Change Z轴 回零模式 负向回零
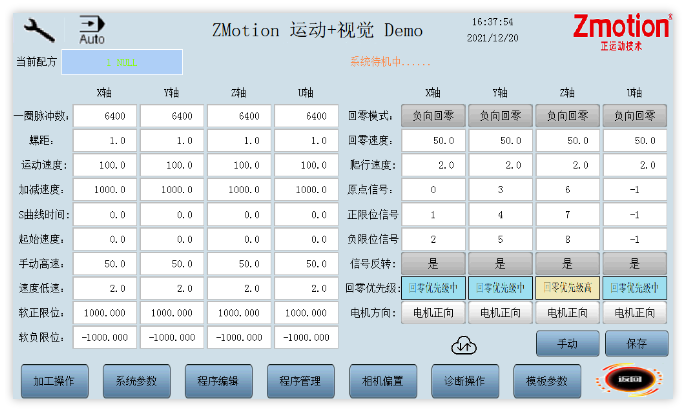This screenshot has height=413, width=685. click(x=567, y=116)
